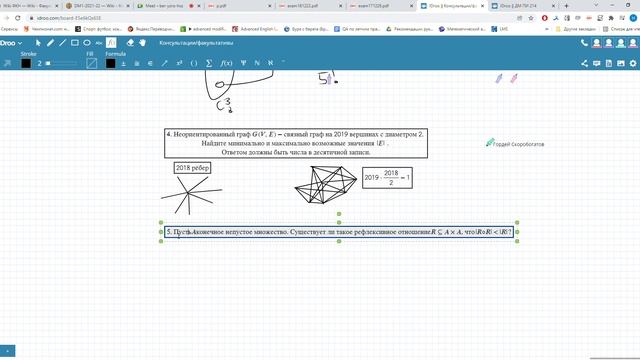Image resolution: width=640 pixels, height=360 pixels.
Task: Open the document pages icon
Action: tap(609, 63)
